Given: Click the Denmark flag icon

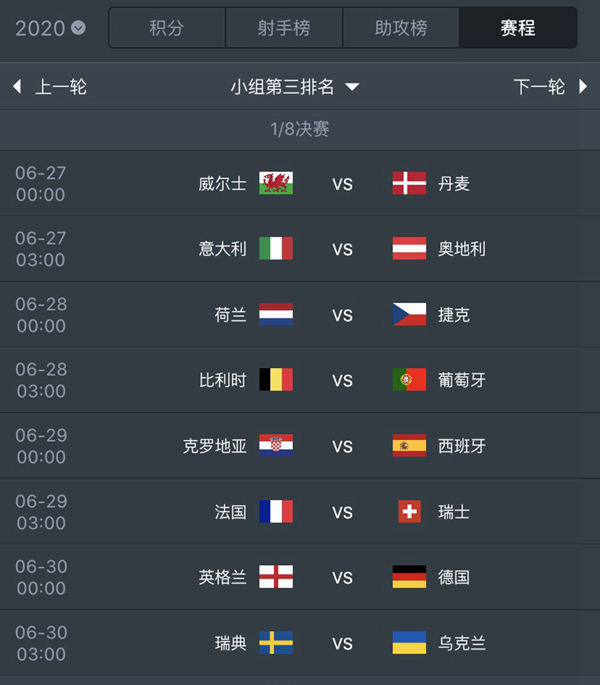Looking at the screenshot, I should [409, 183].
